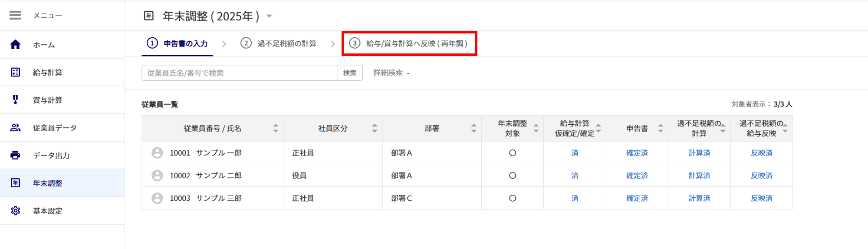
Task: Open 確定済 link for employee 10002
Action: (637, 176)
